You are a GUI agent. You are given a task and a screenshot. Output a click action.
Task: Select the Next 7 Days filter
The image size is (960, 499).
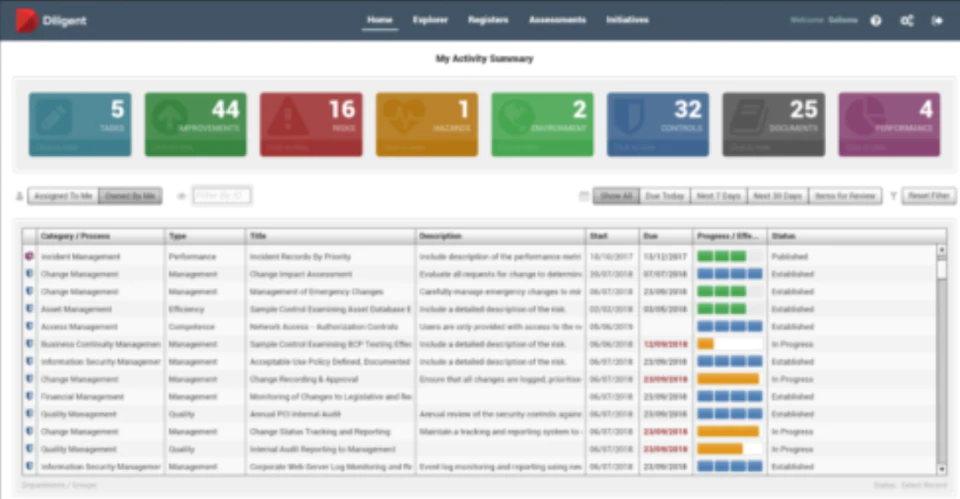[x=719, y=196]
